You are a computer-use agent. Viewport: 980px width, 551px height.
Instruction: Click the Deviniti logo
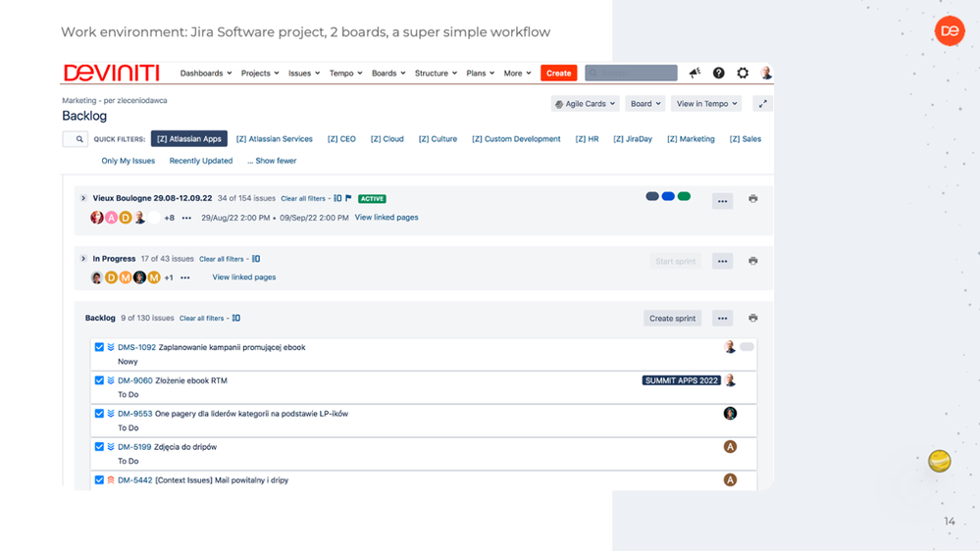tap(111, 74)
